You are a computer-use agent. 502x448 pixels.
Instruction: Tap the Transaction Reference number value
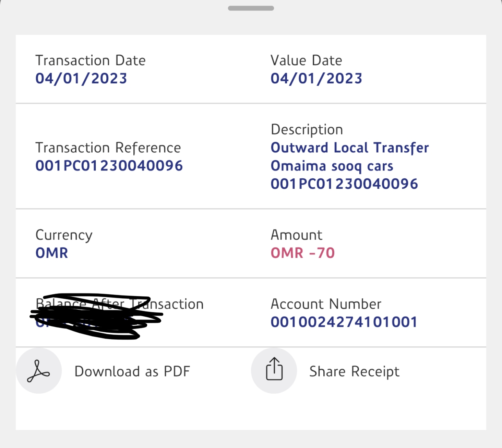[109, 166]
